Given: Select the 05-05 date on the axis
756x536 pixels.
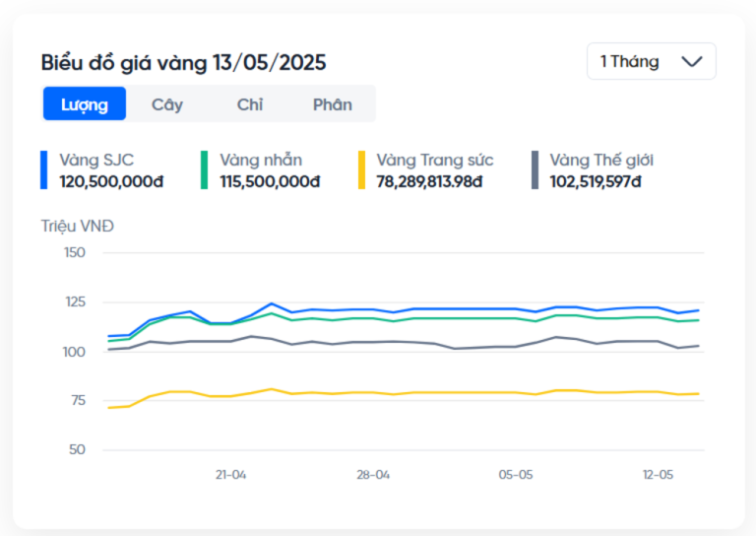Looking at the screenshot, I should pyautogui.click(x=516, y=474).
